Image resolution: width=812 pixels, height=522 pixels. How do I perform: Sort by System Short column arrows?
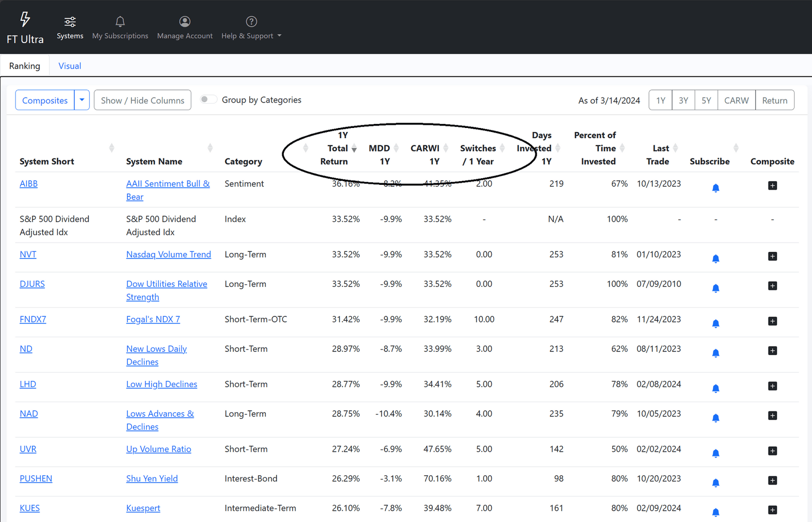click(x=112, y=148)
